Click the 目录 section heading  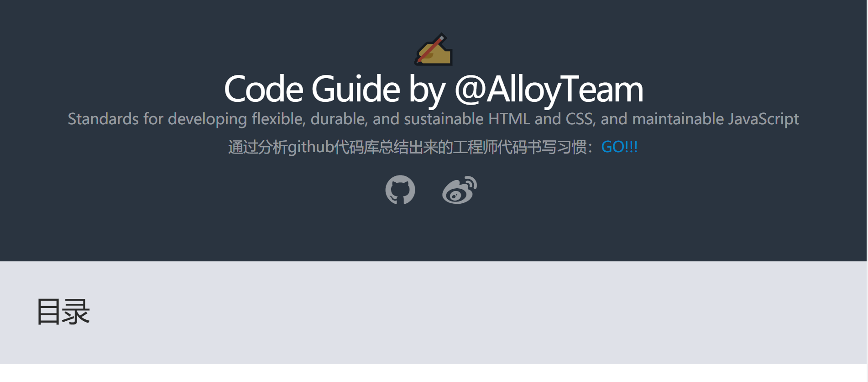point(63,312)
